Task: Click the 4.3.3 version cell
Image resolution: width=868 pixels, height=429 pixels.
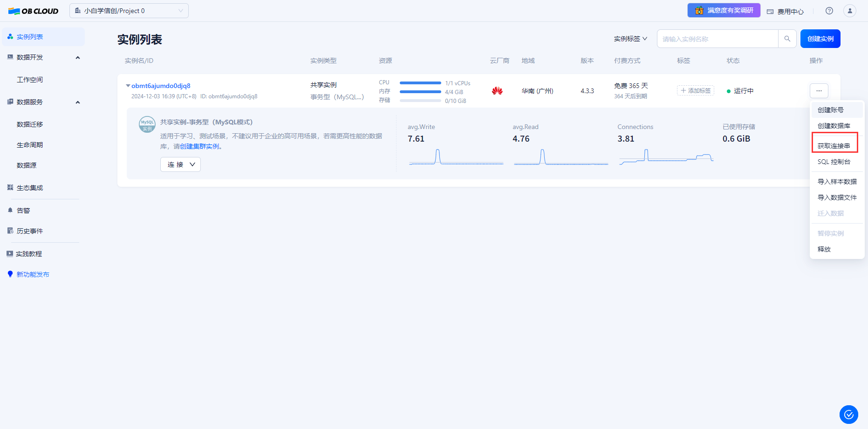Action: click(587, 91)
